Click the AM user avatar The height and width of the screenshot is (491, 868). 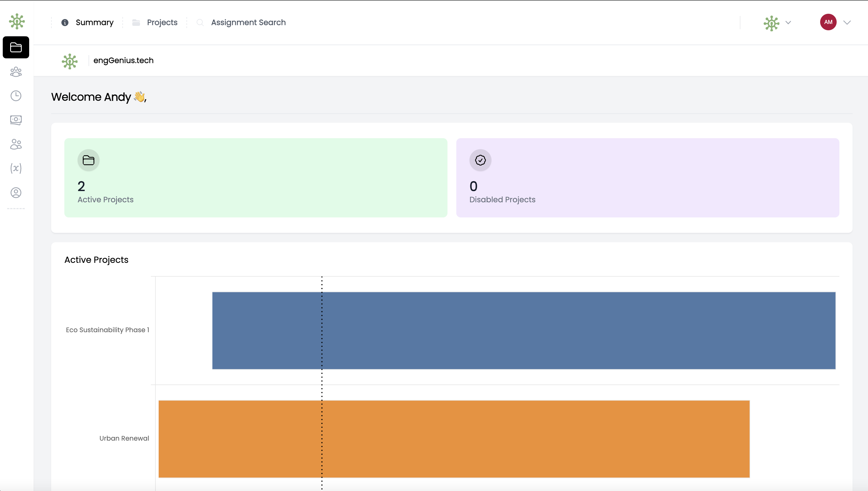pyautogui.click(x=828, y=22)
